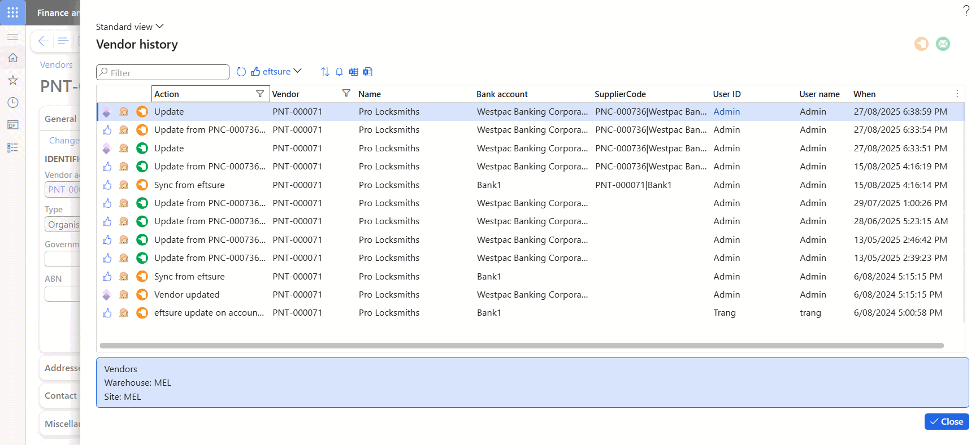Click the bell notification toolbar icon
980x445 pixels.
[339, 72]
